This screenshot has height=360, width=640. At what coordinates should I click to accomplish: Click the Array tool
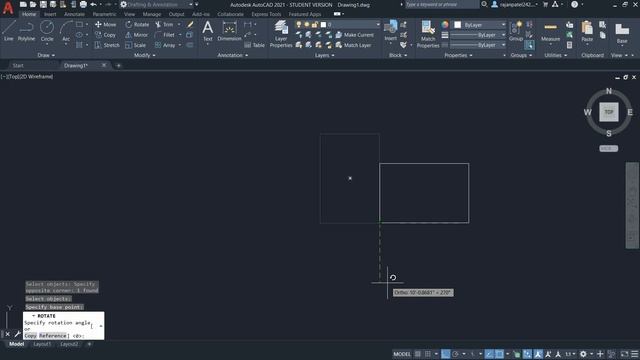click(165, 45)
